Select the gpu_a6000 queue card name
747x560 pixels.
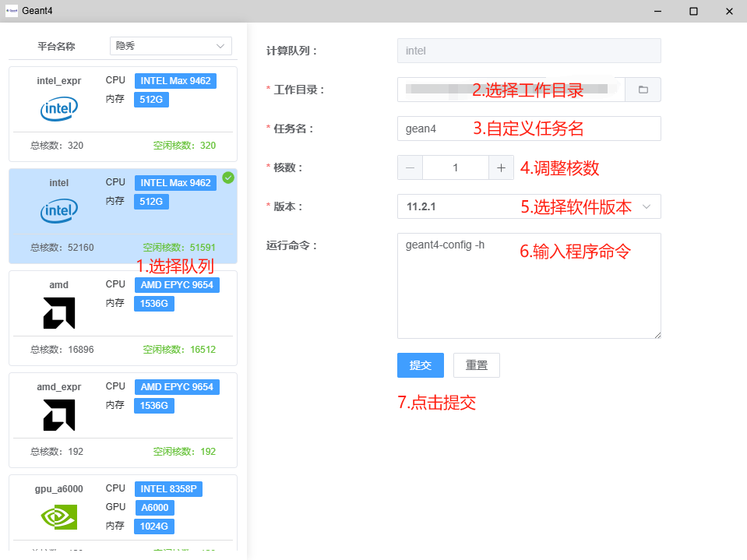click(x=58, y=488)
